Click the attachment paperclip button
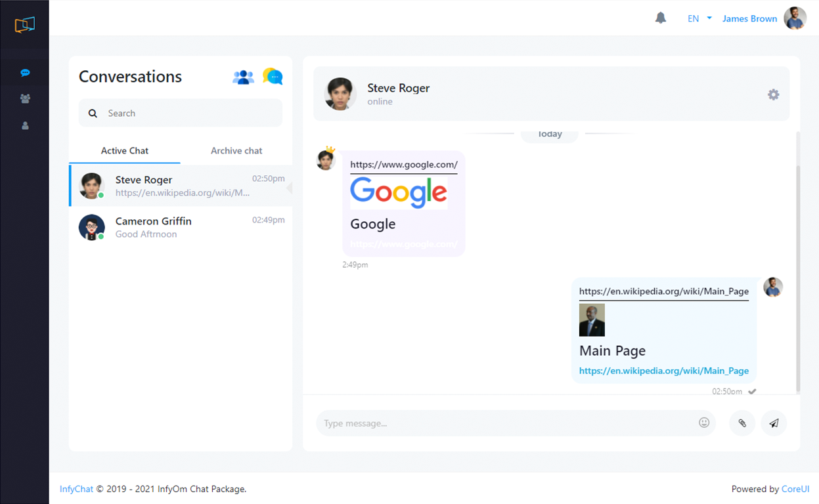This screenshot has height=504, width=819. click(742, 423)
